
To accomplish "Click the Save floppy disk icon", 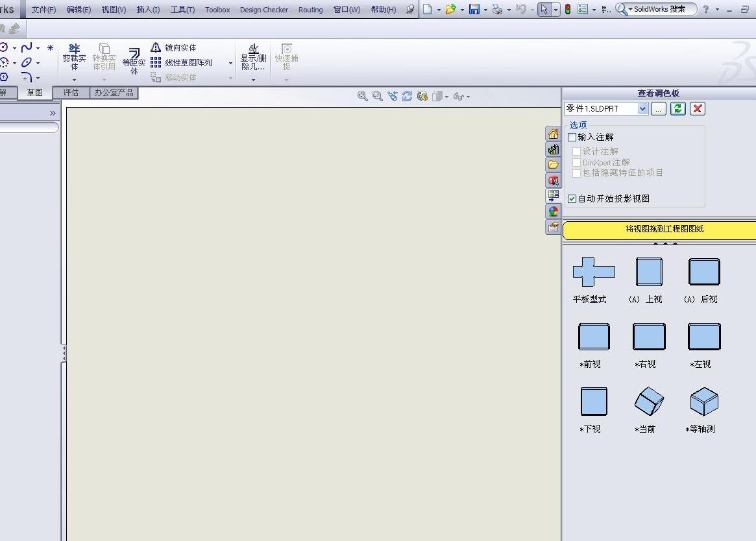I will 474,9.
